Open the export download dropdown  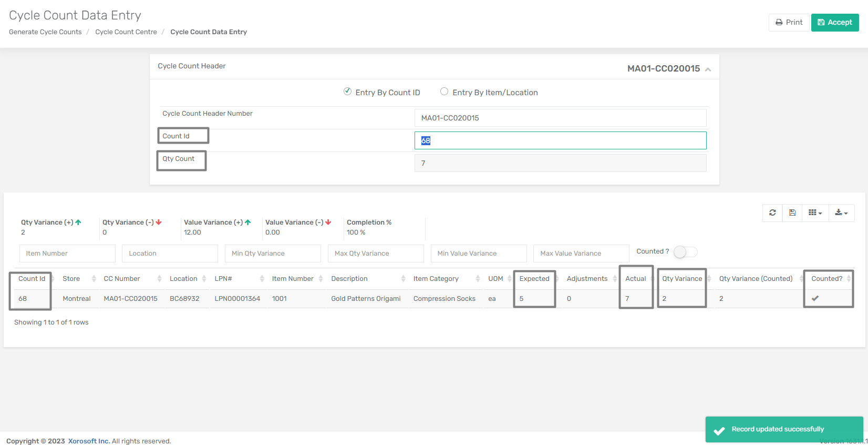[842, 213]
